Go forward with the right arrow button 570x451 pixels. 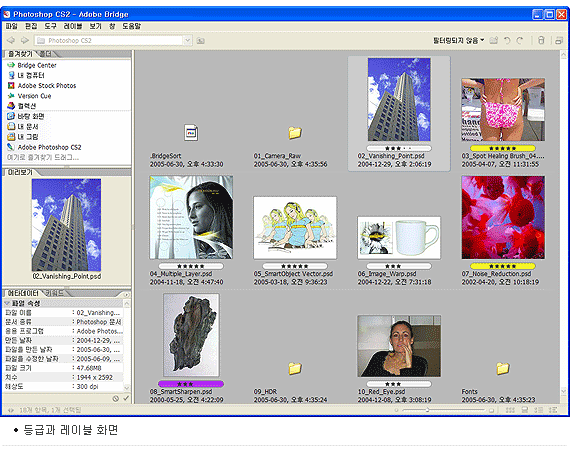tap(25, 40)
